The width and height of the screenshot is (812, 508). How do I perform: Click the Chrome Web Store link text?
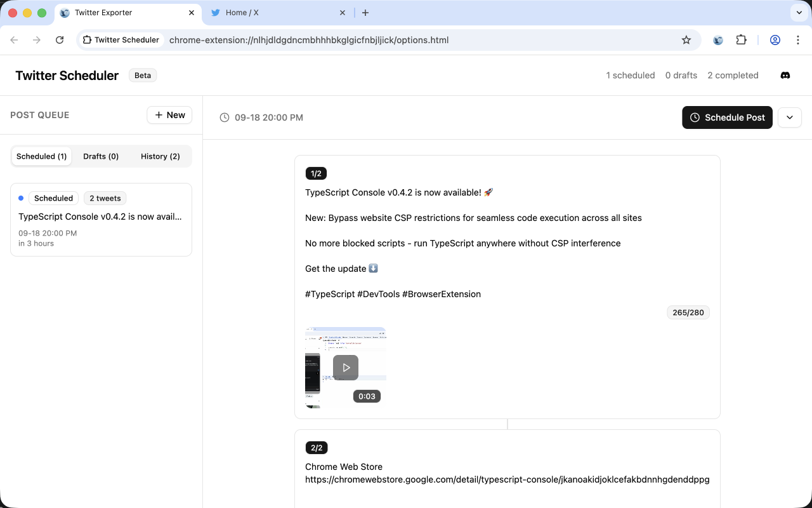coord(344,467)
